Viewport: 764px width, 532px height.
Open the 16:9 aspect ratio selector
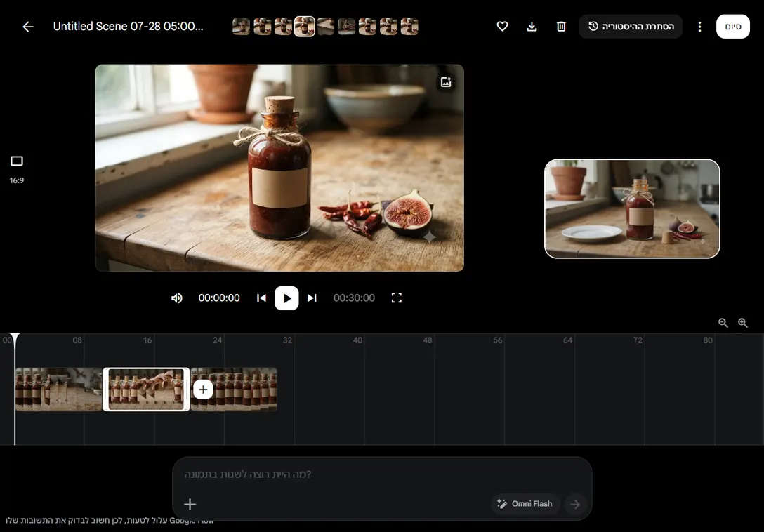(17, 170)
